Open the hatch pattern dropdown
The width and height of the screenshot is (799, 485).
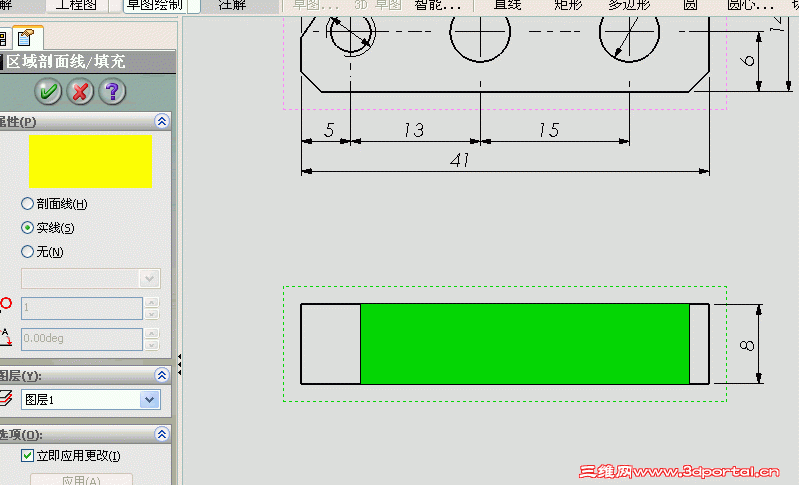point(149,279)
